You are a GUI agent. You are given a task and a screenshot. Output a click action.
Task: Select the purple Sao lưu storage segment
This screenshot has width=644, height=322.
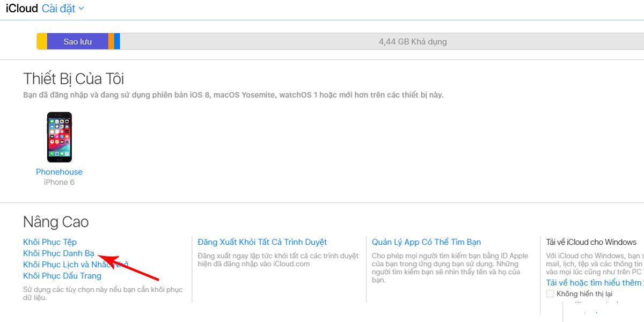pyautogui.click(x=78, y=41)
